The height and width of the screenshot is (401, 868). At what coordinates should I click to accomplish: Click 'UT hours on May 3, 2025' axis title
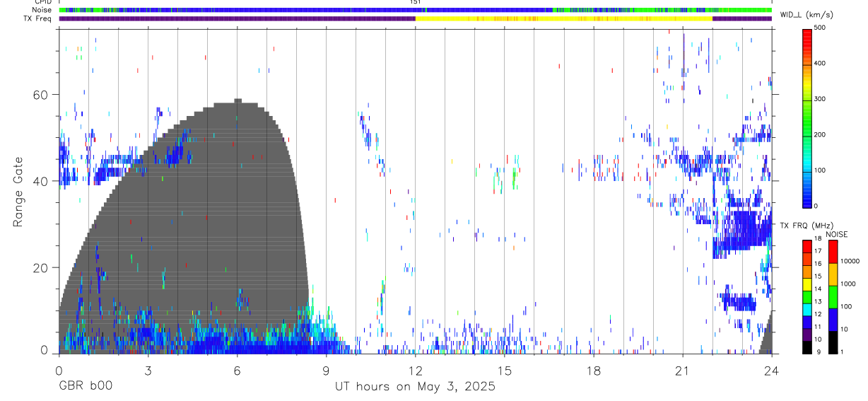[x=415, y=386]
